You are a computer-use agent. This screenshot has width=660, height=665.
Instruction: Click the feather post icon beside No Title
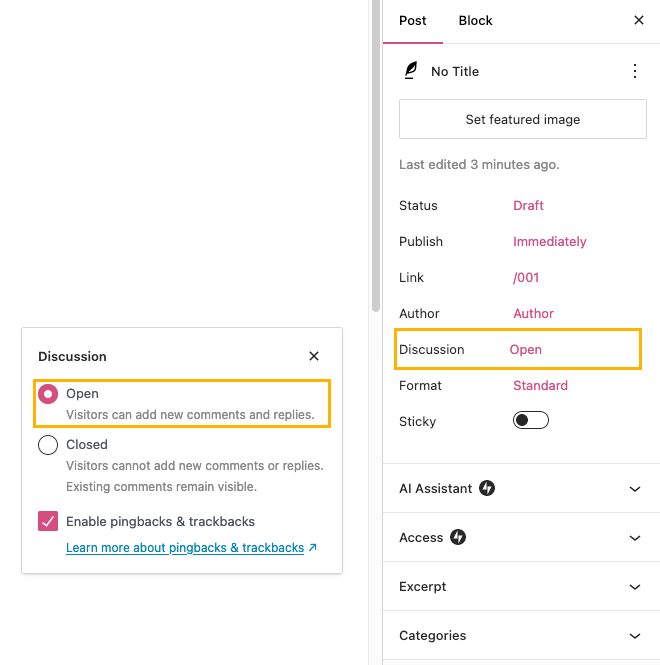(x=411, y=70)
